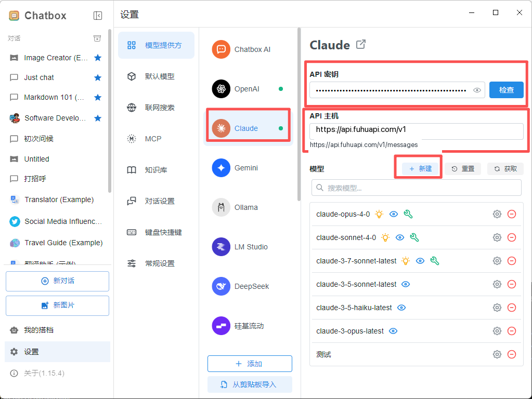Select the 常规设置 settings tab
Image resolution: width=532 pixels, height=399 pixels.
pos(156,263)
